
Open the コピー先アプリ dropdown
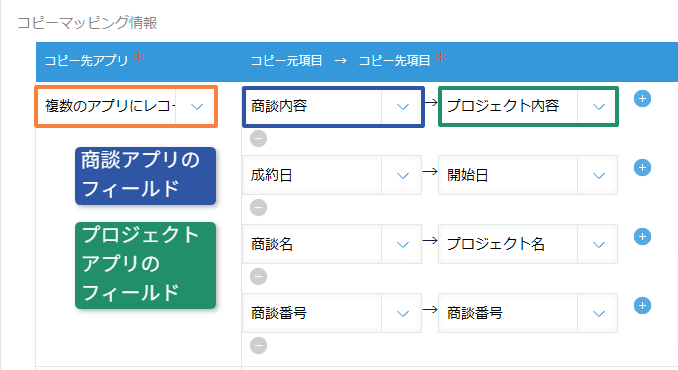pos(126,107)
